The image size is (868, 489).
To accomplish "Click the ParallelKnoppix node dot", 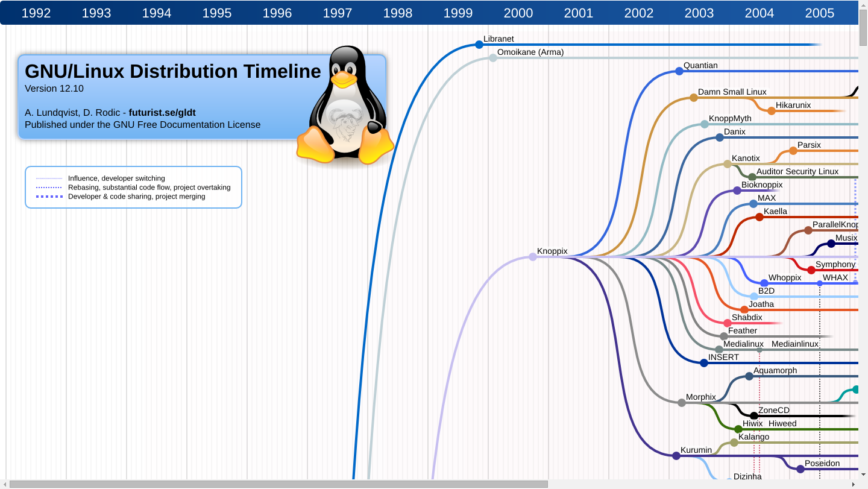I will coord(808,230).
